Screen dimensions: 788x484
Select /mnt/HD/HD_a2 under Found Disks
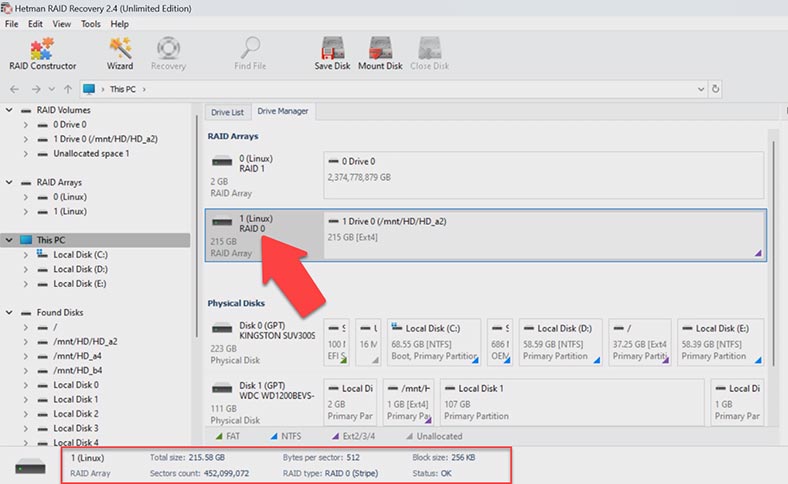85,341
